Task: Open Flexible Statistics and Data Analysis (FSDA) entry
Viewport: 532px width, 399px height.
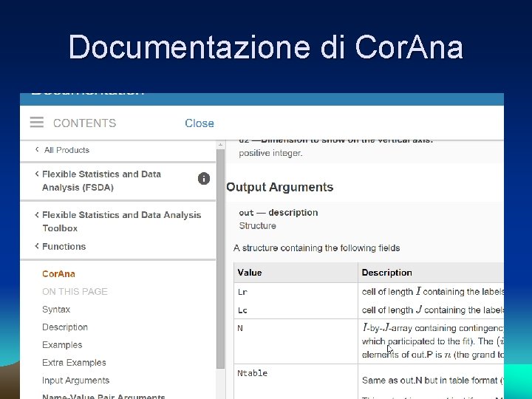Action: point(101,181)
